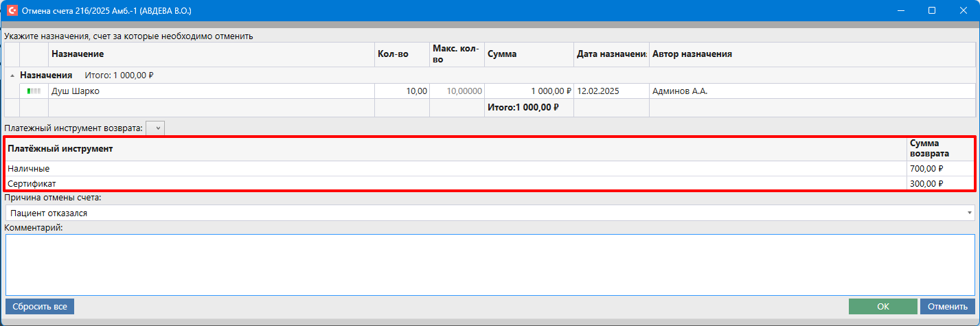Open the Платежный инструмент возврата dropdown

click(x=156, y=128)
